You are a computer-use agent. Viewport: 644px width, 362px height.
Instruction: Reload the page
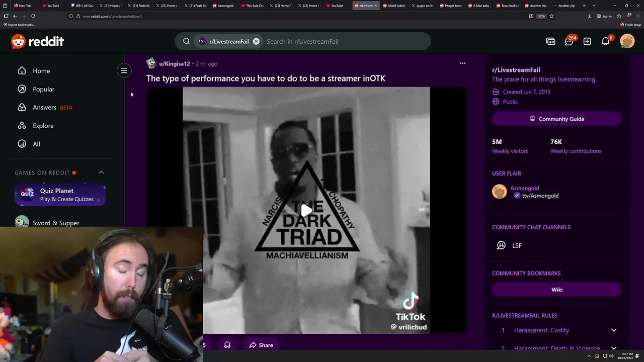(33, 16)
